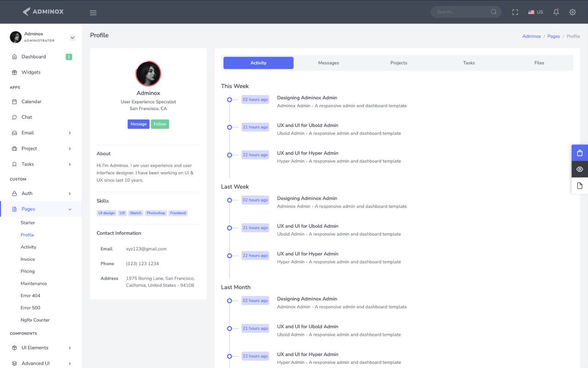Toggle the hamburger sidebar menu
The width and height of the screenshot is (588, 368).
[x=93, y=12]
